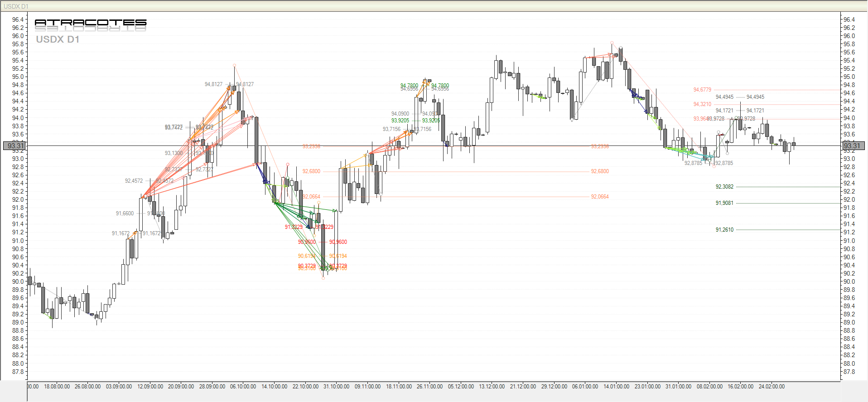The width and height of the screenshot is (868, 402).
Task: Click the 22.10 00:00 date label
Action: coord(305,387)
